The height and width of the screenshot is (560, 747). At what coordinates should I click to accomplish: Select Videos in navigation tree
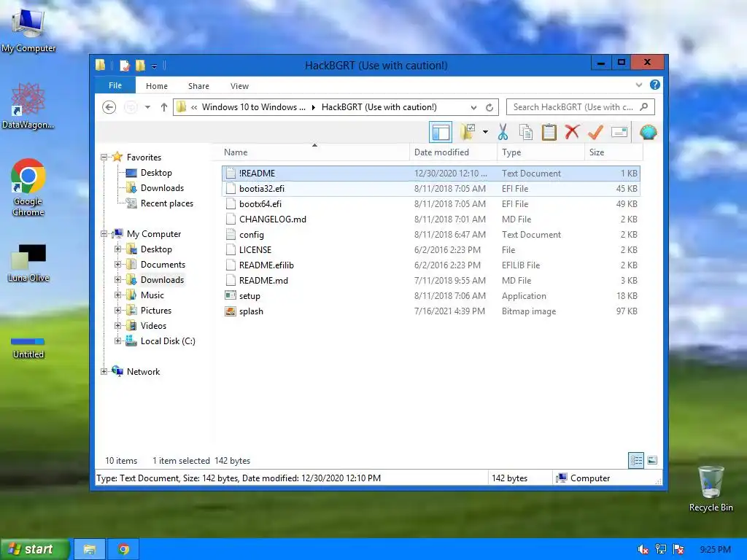tap(153, 326)
